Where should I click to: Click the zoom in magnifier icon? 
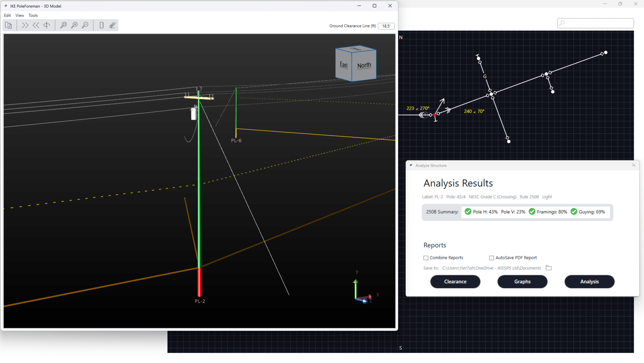pyautogui.click(x=74, y=25)
